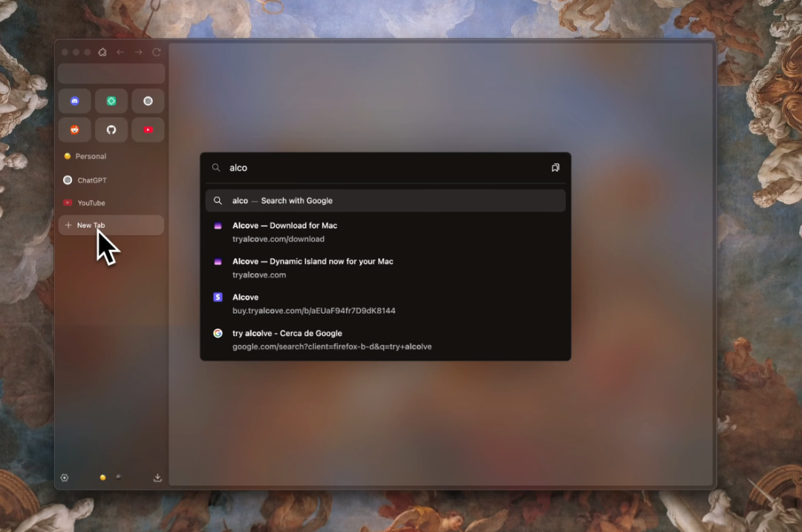
Task: Open 'try alcolve - Cerca de Google' result
Action: (x=385, y=340)
